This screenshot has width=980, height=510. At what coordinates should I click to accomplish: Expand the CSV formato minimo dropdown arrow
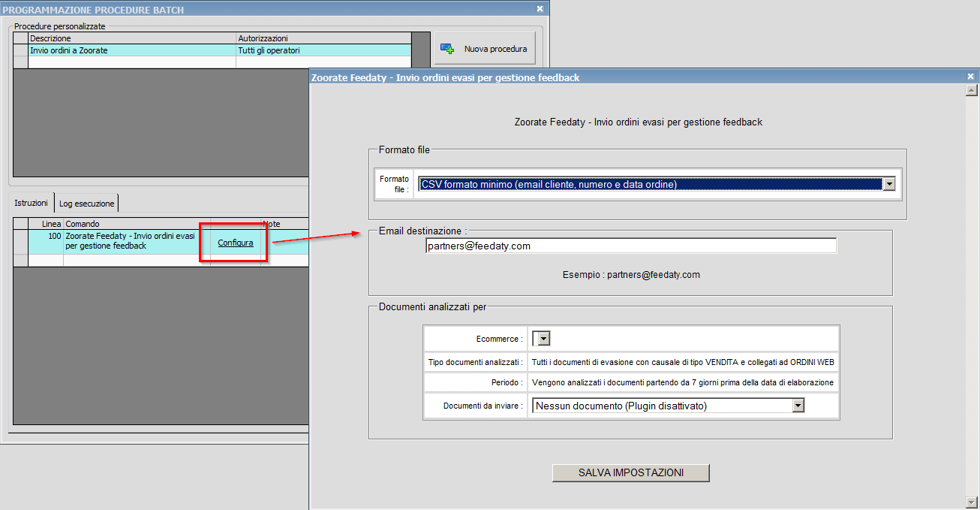tap(889, 184)
